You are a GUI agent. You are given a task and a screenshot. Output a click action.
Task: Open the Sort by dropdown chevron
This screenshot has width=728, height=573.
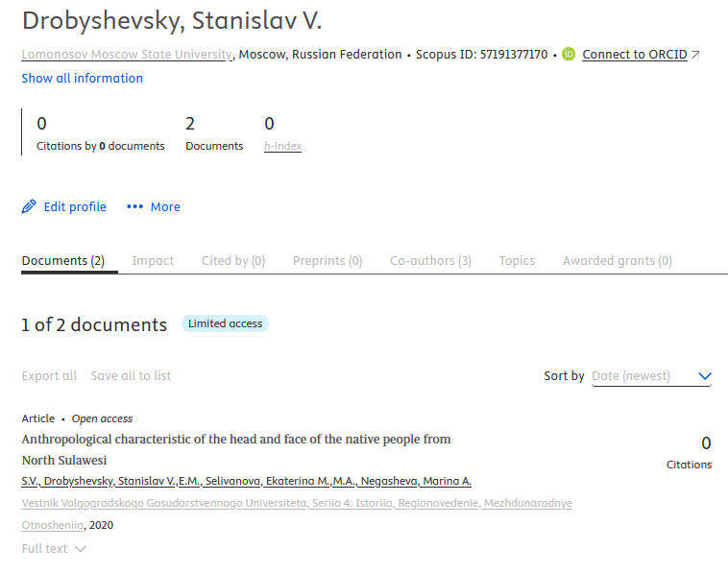point(705,376)
